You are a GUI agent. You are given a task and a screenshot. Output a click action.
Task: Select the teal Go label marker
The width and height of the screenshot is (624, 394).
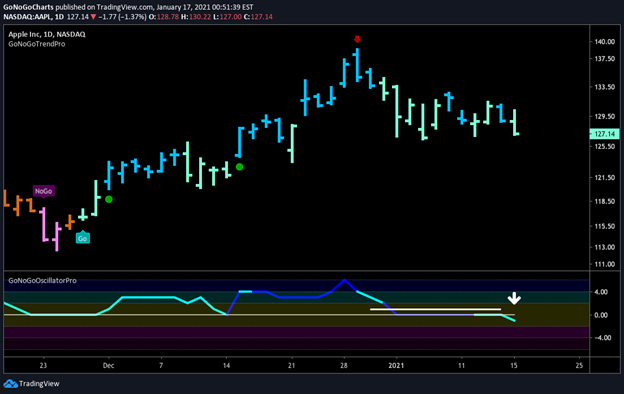(82, 238)
